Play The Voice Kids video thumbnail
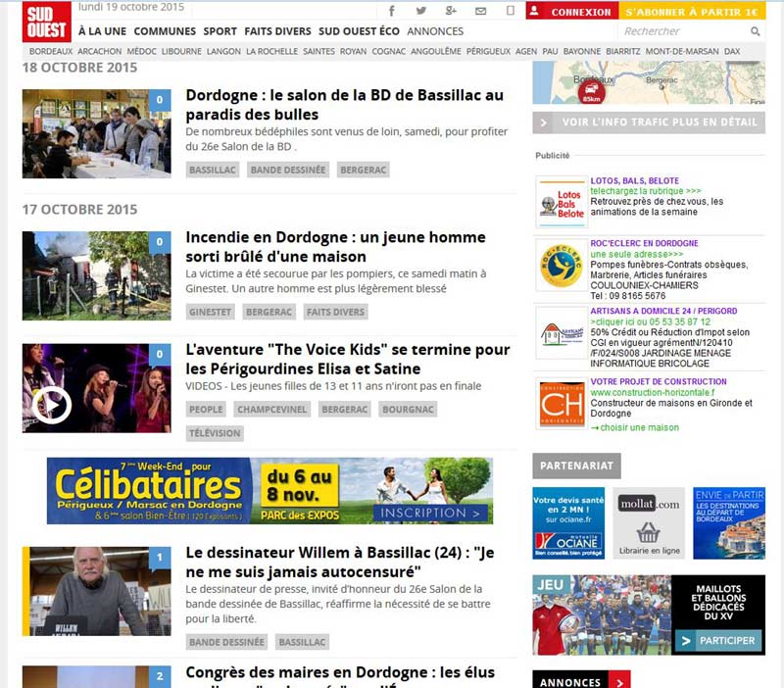This screenshot has height=688, width=784. point(53,404)
